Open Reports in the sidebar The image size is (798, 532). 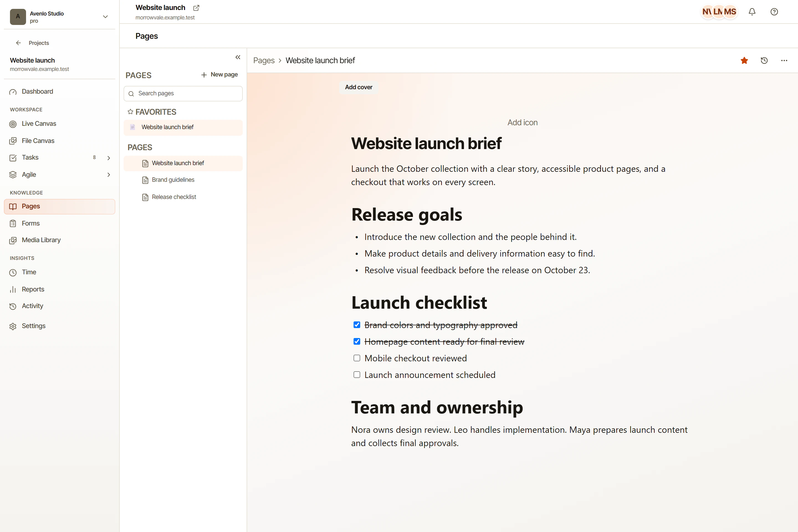pyautogui.click(x=60, y=289)
